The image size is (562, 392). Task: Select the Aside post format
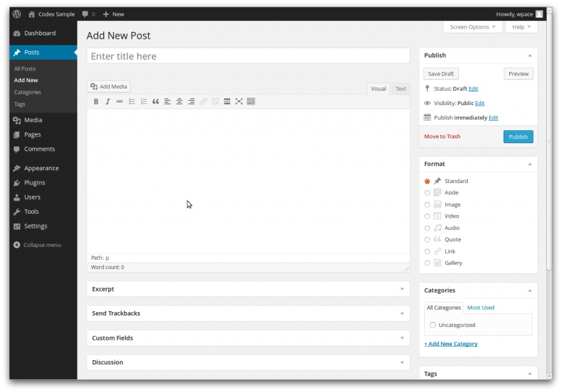pos(427,193)
